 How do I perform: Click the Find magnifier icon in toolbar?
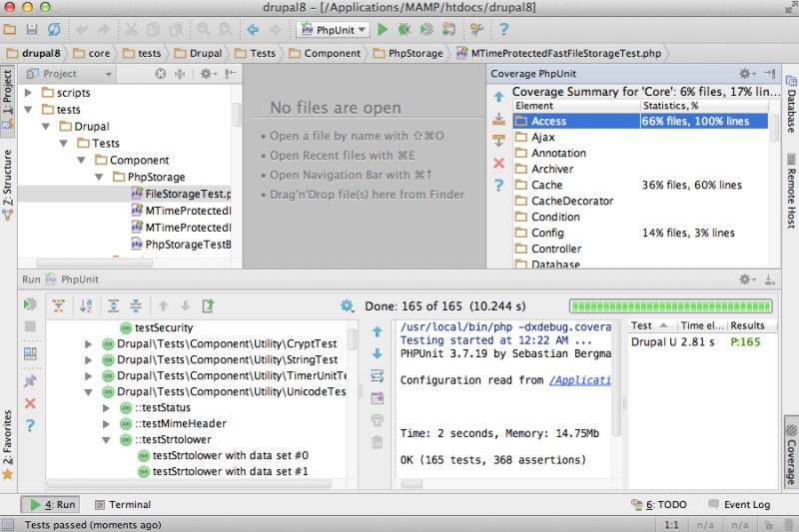(204, 30)
